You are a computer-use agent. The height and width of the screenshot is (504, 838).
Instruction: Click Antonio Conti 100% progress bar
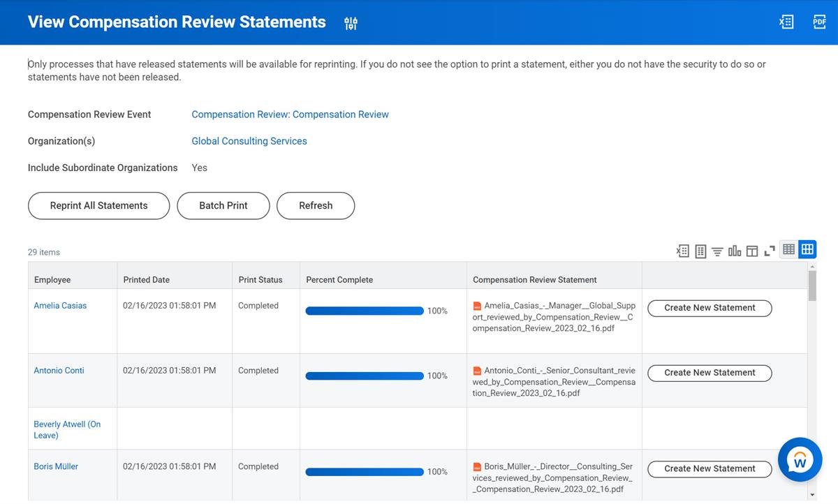[x=365, y=376]
